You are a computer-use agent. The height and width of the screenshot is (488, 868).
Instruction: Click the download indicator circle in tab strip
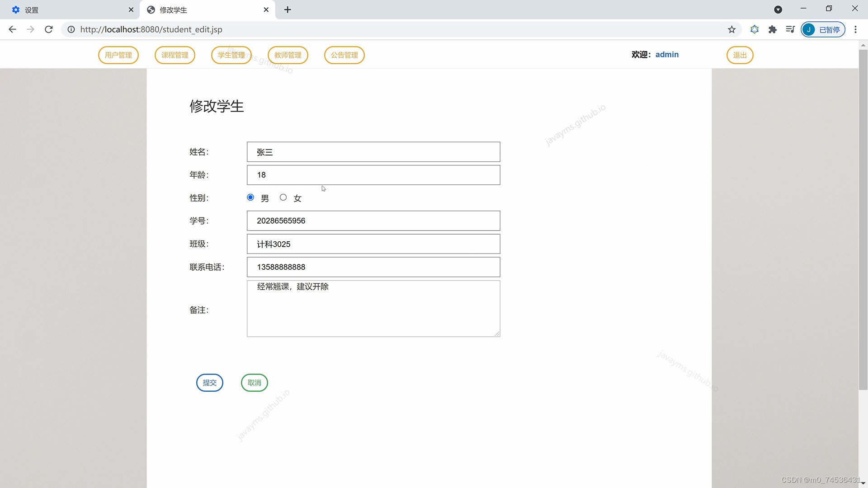click(778, 9)
